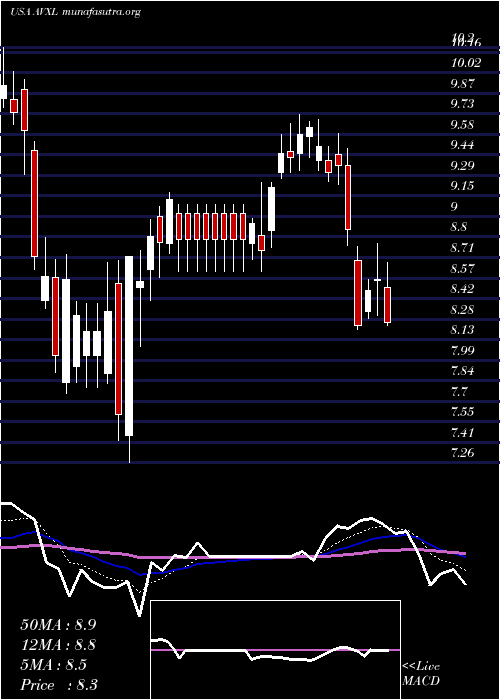Click the 9.44 price axis label
The image size is (500, 700).
462,145
